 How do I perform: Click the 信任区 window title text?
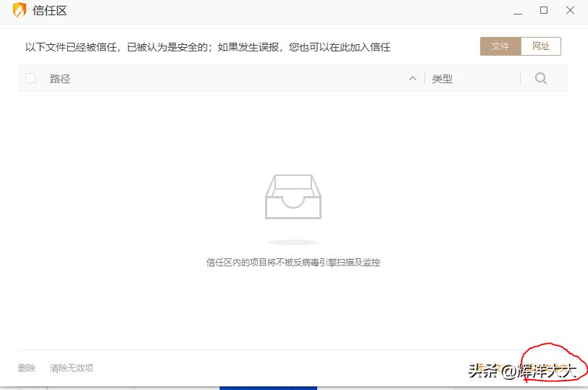[50, 10]
